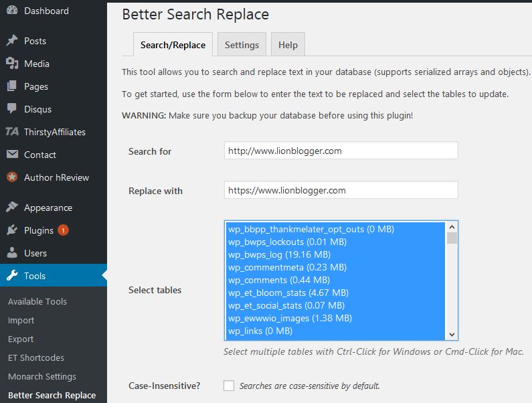Click the Appearance paintbrush icon
This screenshot has width=532, height=403.
coord(12,208)
